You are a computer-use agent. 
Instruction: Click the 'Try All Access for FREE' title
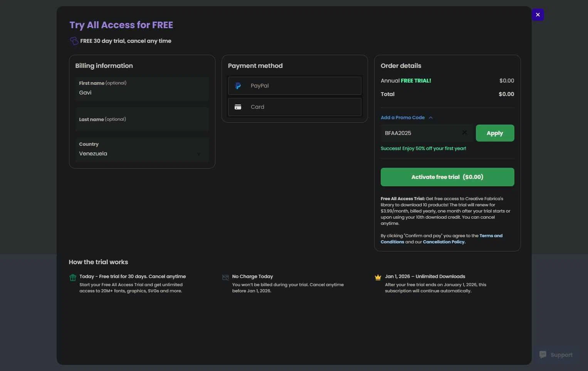(x=121, y=25)
